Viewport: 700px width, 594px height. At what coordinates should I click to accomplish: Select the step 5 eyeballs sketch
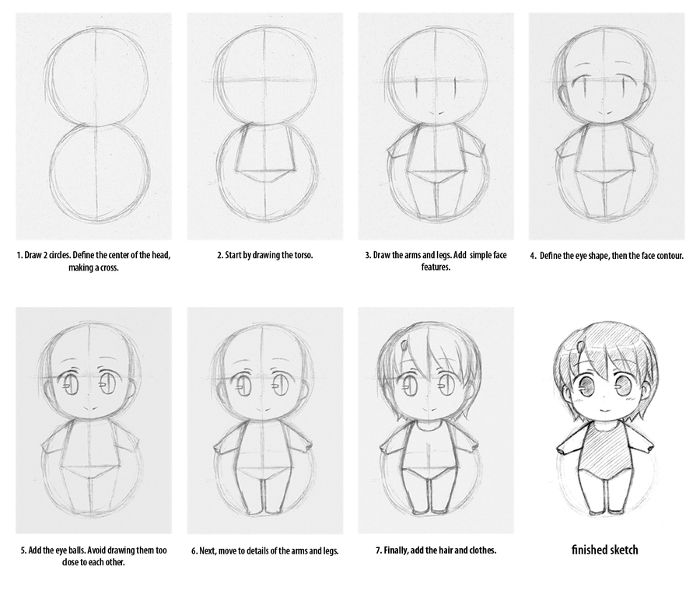[x=94, y=421]
